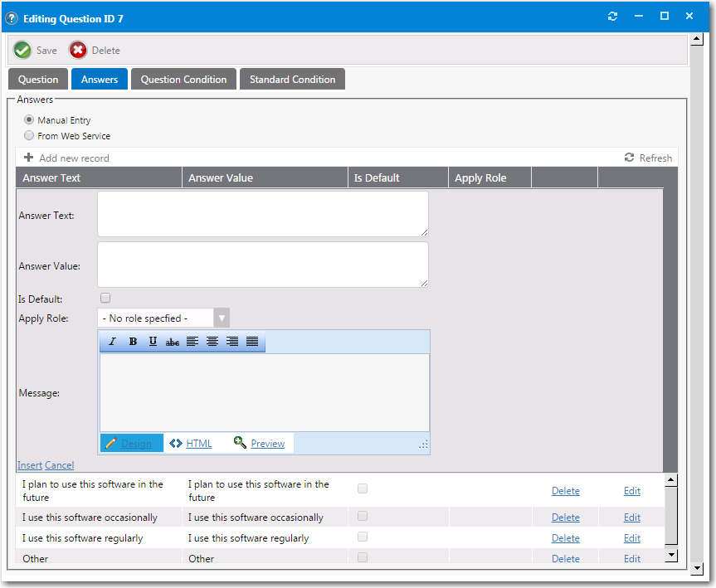Enable the Is Default checkbox
Screen dimensions: 716x588
click(x=105, y=298)
